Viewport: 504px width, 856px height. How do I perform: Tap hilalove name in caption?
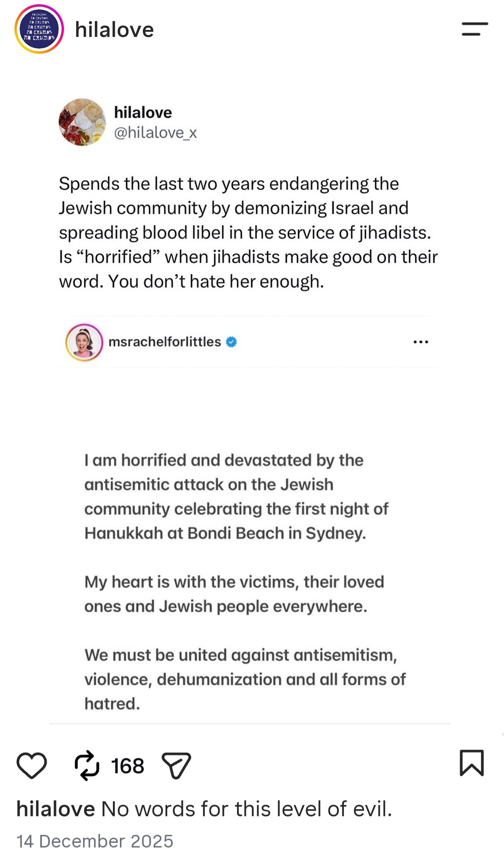[56, 809]
